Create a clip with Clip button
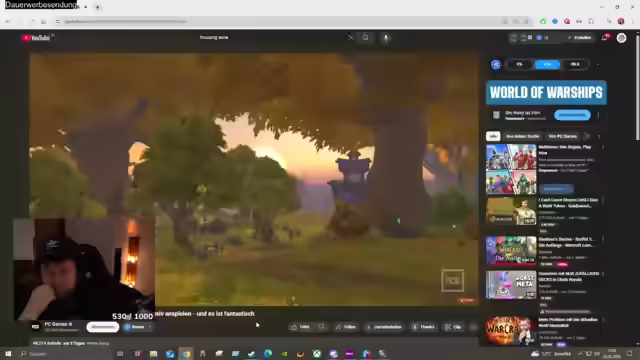Screen dimensions: 640x360 453,327
